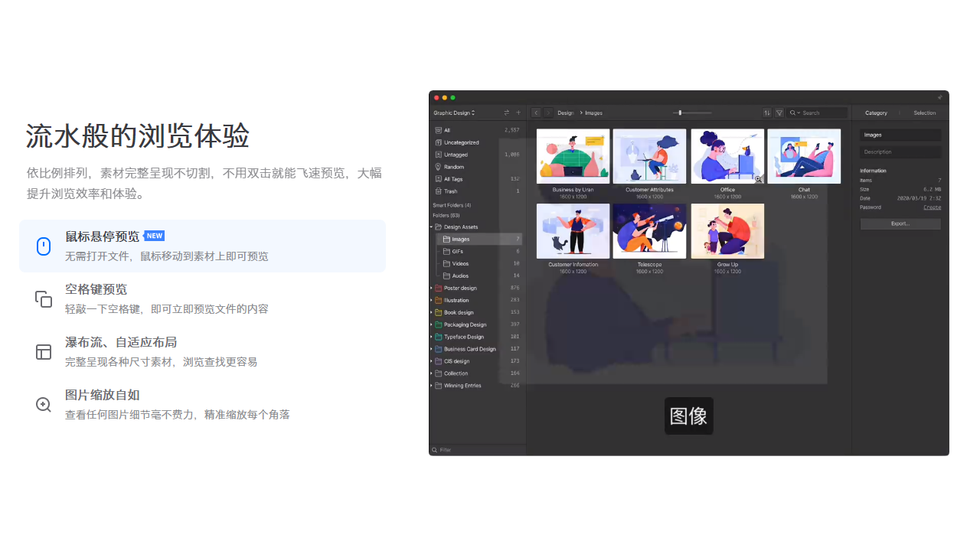Click the Random smart view icon
This screenshot has width=980, height=551.
(x=438, y=167)
